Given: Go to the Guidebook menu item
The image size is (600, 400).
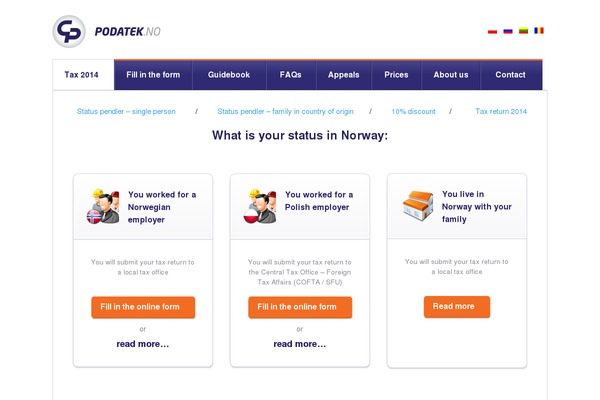Looking at the screenshot, I should click(x=229, y=75).
